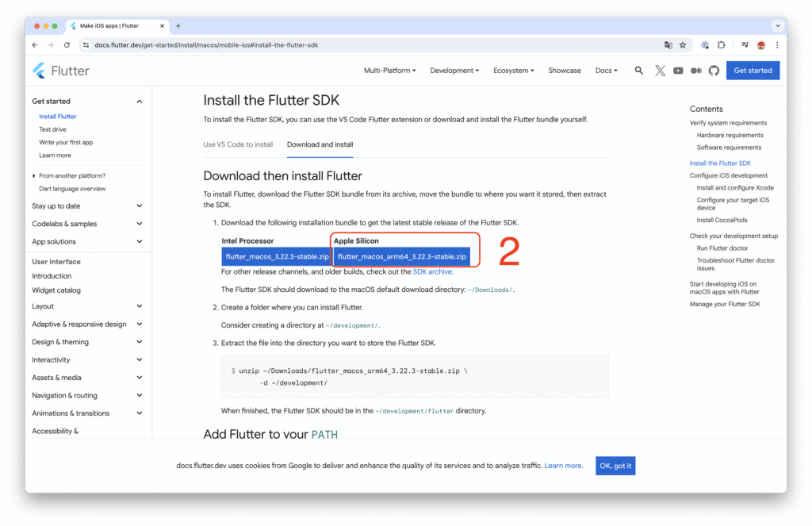Open a new browser tab with plus icon

coord(178,26)
